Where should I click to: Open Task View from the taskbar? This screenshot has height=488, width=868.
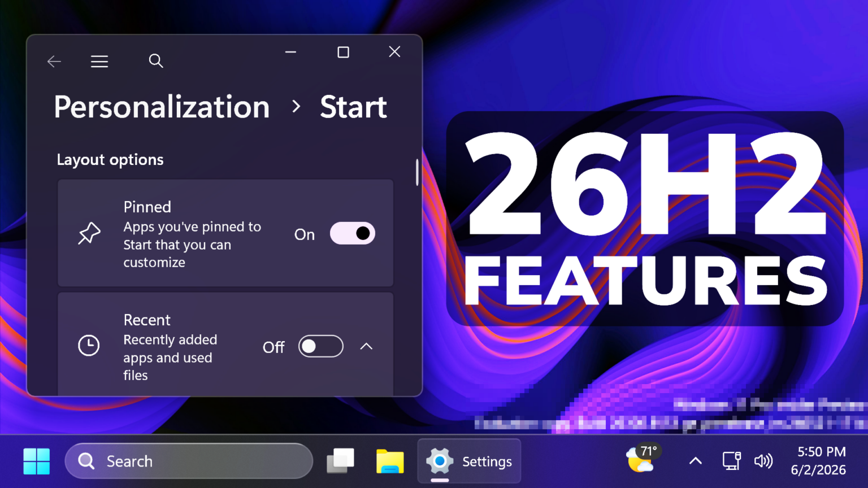[341, 461]
